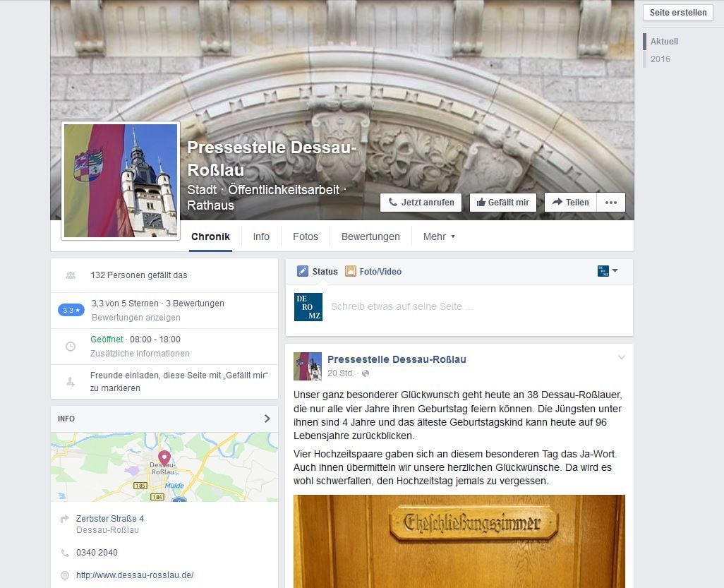Open the Dessau-Roßlau map preview

point(164,467)
